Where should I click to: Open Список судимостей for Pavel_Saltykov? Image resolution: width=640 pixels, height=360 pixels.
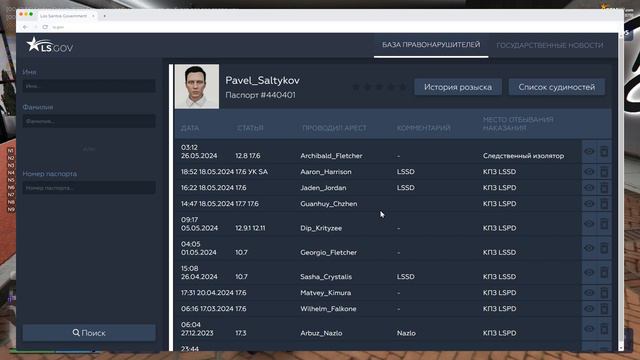557,87
